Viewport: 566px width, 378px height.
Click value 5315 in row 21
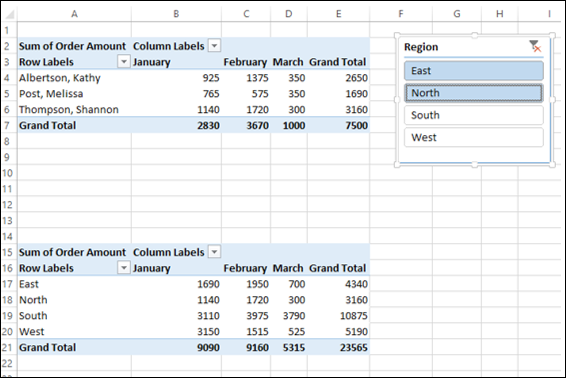pos(294,347)
